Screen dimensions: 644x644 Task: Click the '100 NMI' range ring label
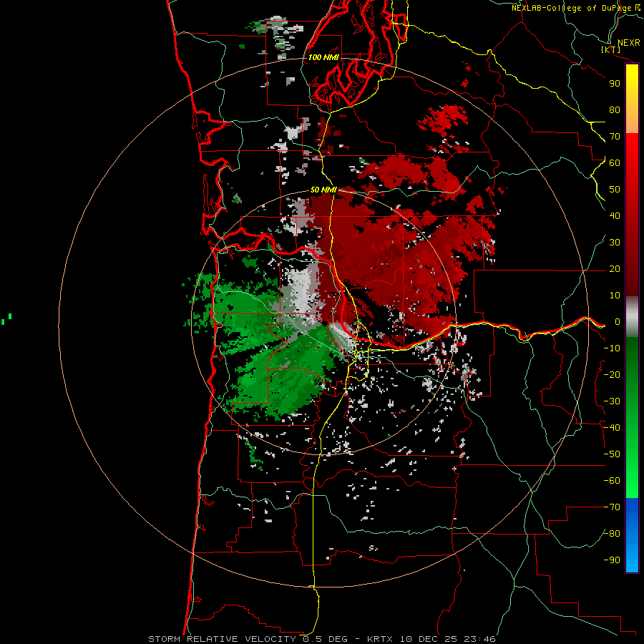(323, 57)
